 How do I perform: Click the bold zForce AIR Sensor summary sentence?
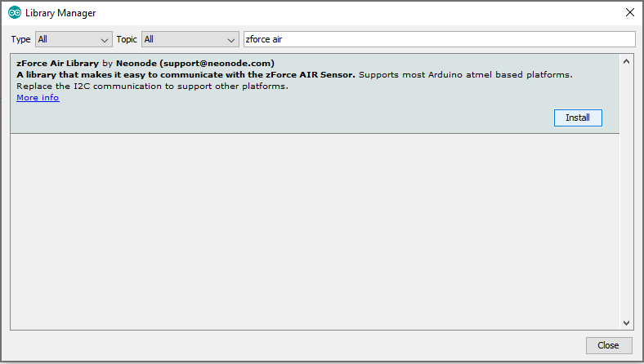pyautogui.click(x=186, y=75)
